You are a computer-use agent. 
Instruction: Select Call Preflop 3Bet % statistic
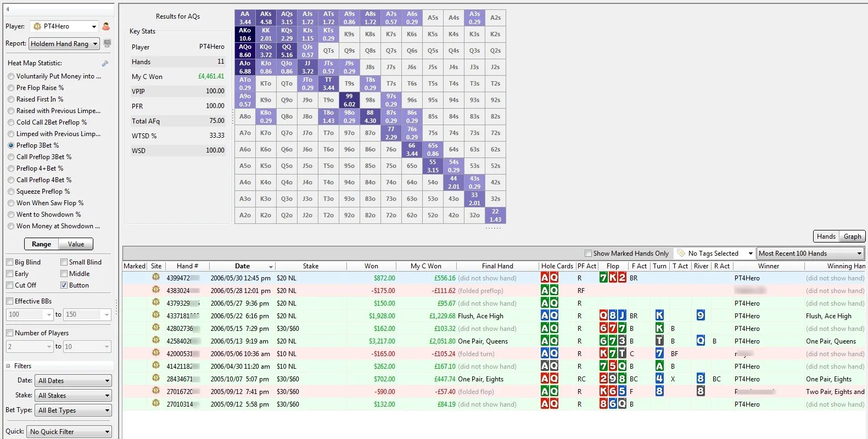(x=11, y=157)
